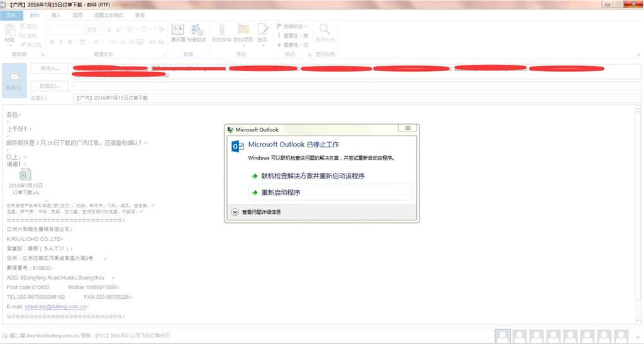Click the decrease indent icon
This screenshot has width=644, height=344.
152,42
